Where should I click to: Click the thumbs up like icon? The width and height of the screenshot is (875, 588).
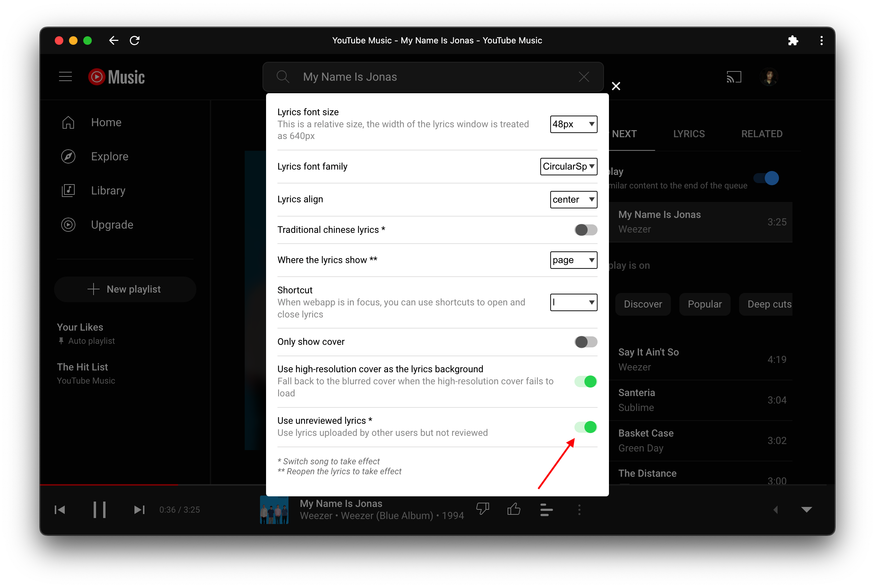pos(514,509)
